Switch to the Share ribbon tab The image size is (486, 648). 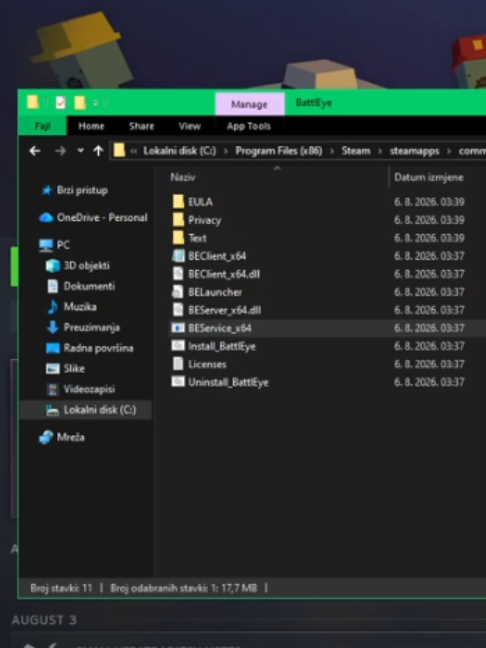(141, 126)
